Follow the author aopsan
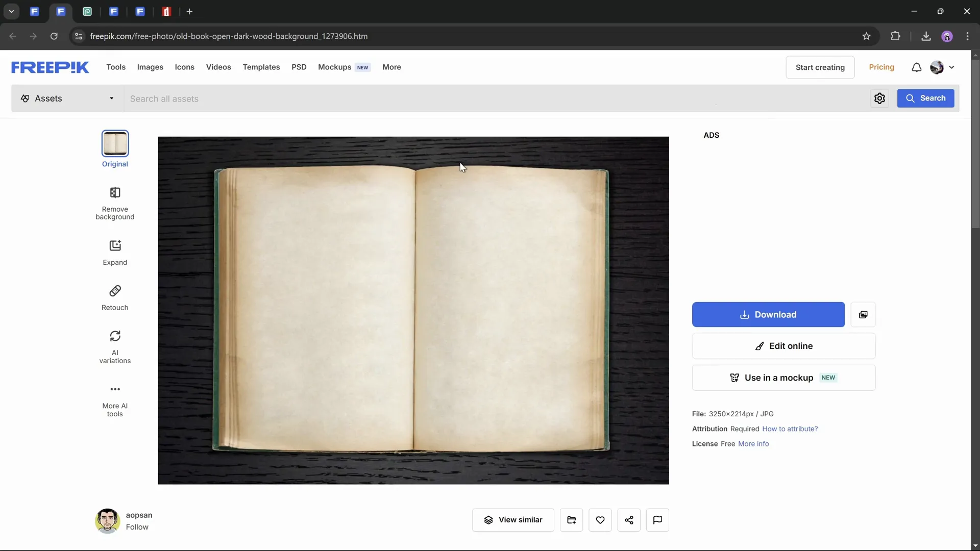The image size is (980, 551). (x=137, y=527)
